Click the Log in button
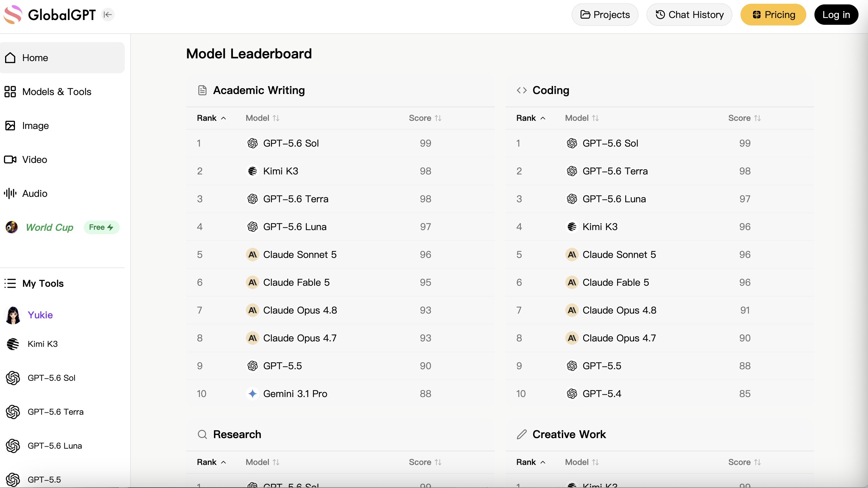Screen dimensions: 868x488 pyautogui.click(x=836, y=15)
